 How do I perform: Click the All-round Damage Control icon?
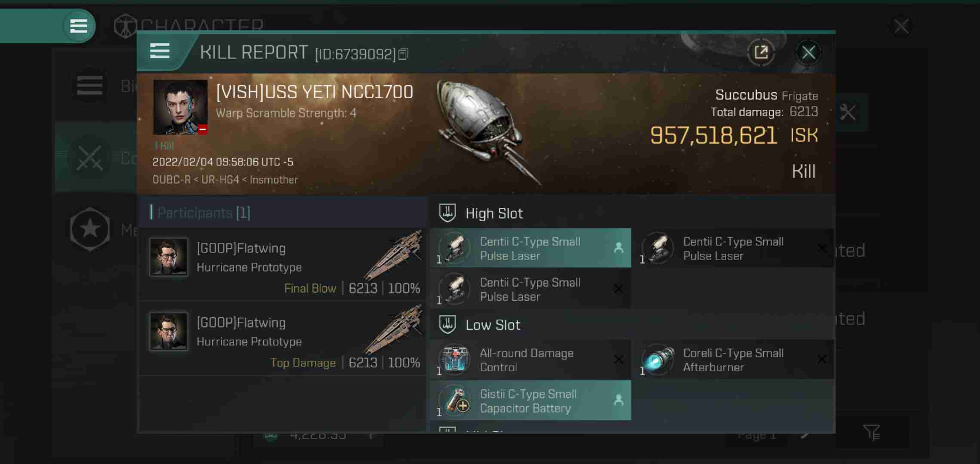455,359
